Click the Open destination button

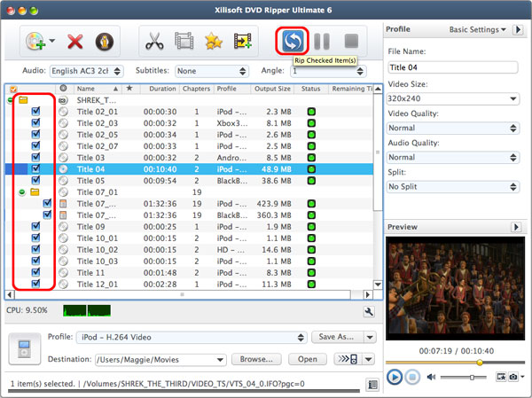coord(308,359)
